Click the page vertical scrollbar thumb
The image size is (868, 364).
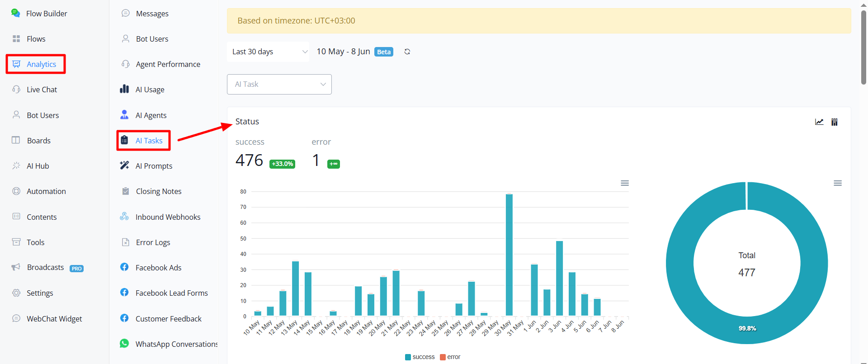[x=863, y=47]
